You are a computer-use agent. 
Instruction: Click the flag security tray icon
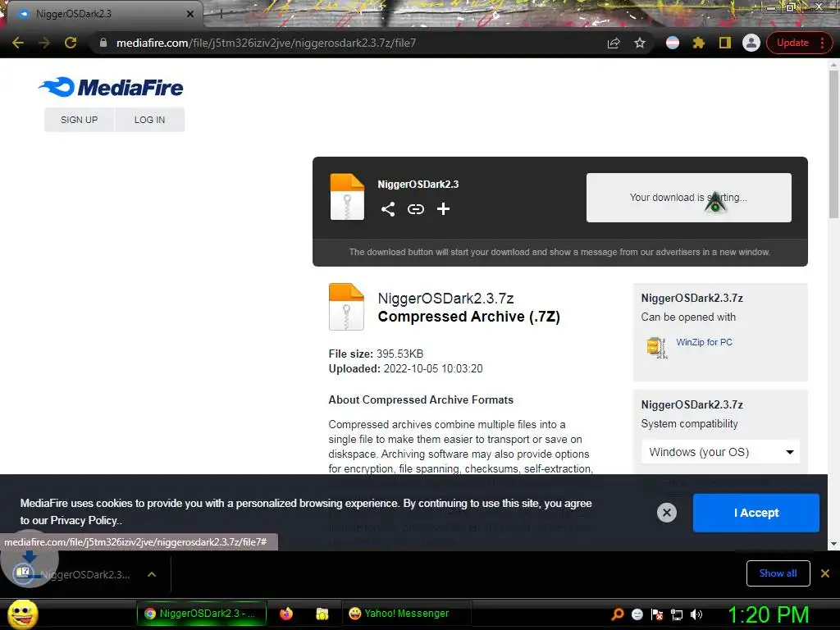tap(657, 614)
